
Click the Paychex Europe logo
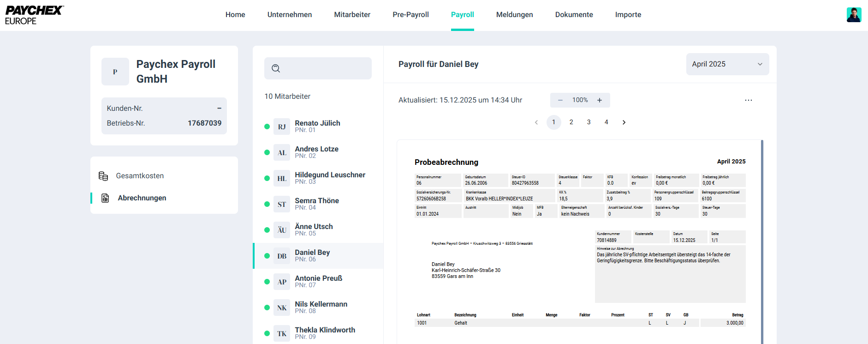(x=34, y=15)
